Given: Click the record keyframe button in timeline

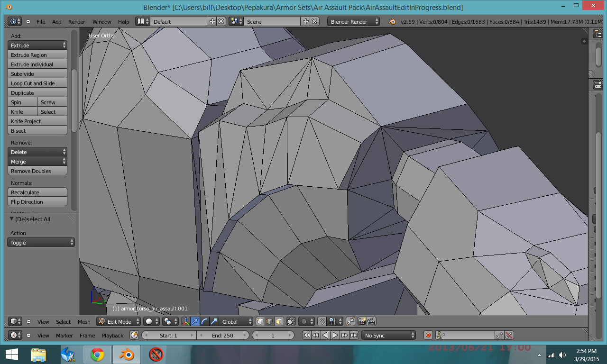Looking at the screenshot, I should [x=428, y=335].
